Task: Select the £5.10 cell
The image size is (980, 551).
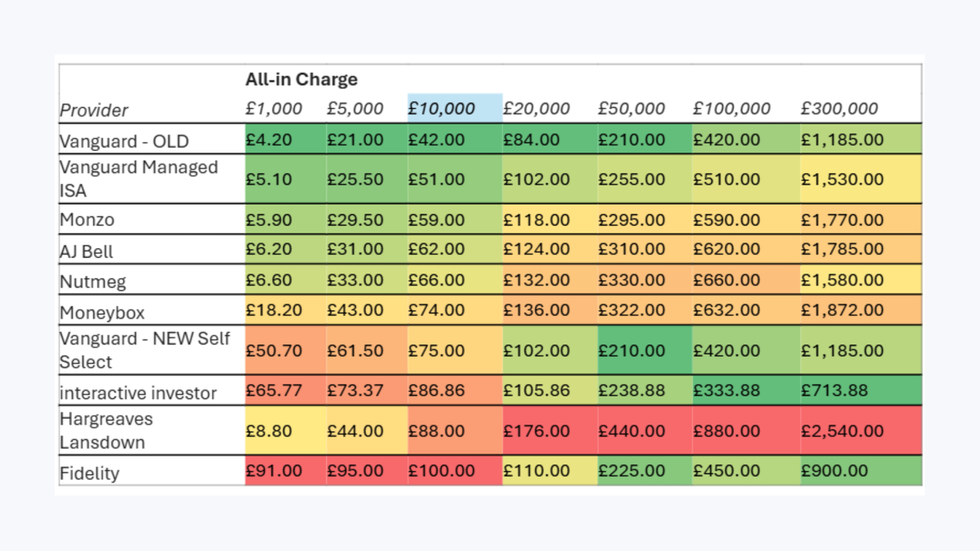Action: (x=285, y=180)
